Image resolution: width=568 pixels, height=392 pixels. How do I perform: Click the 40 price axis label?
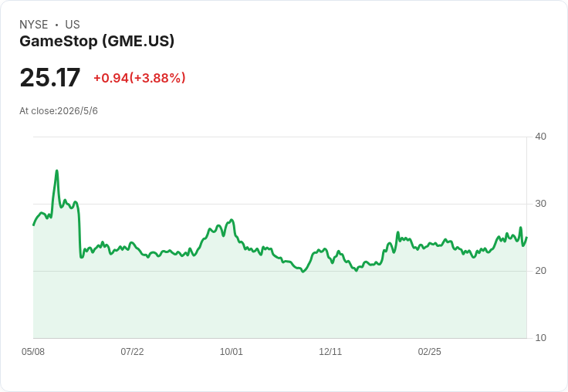(x=540, y=137)
